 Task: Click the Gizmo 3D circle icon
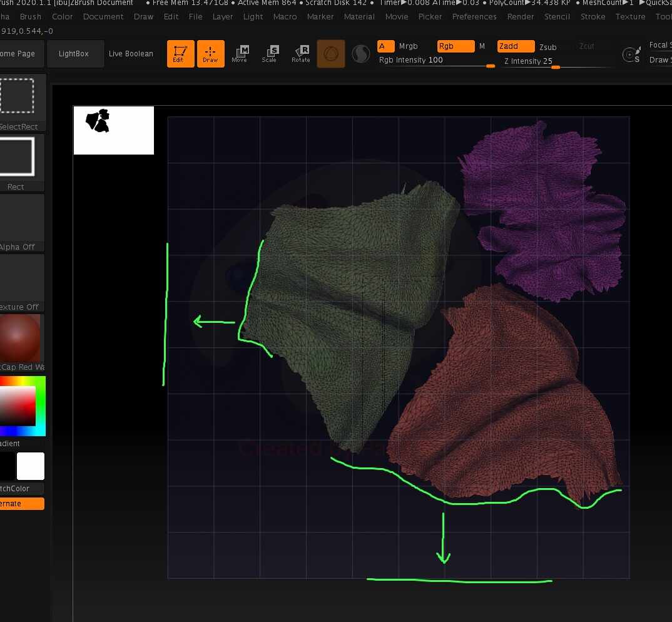pos(331,54)
